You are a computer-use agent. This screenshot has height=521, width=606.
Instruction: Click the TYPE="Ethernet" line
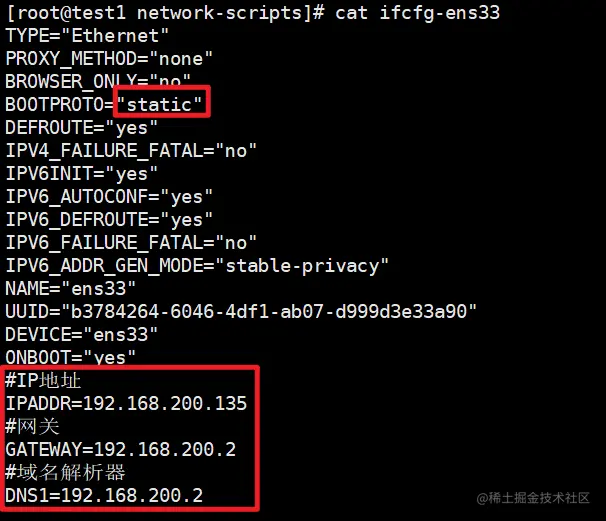click(87, 36)
